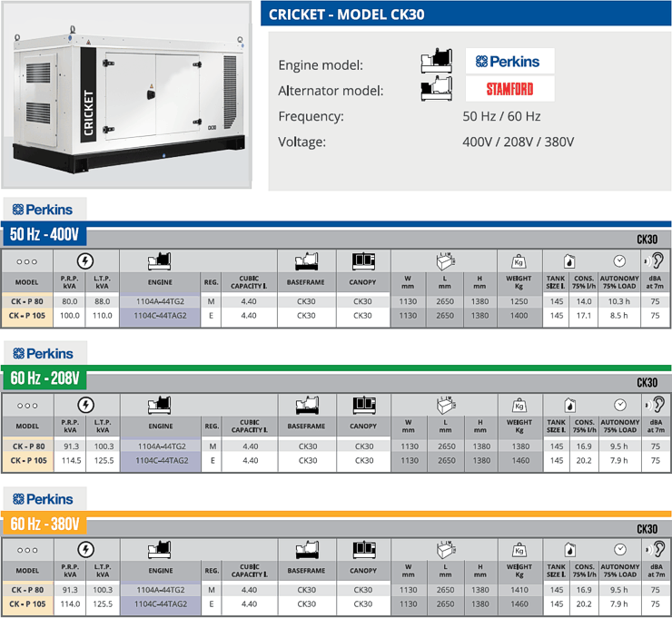Image resolution: width=672 pixels, height=618 pixels.
Task: Click the autonomy clock icon in the 50 Hz table
Action: point(619,260)
